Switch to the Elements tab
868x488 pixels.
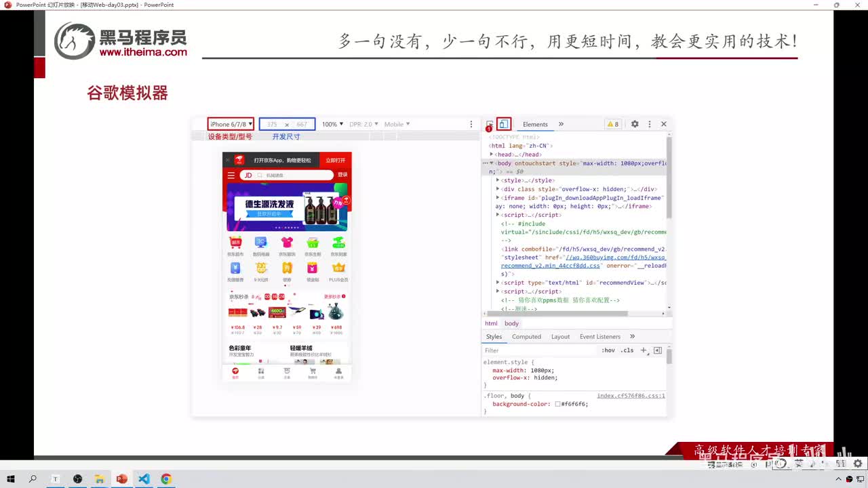[x=535, y=124]
